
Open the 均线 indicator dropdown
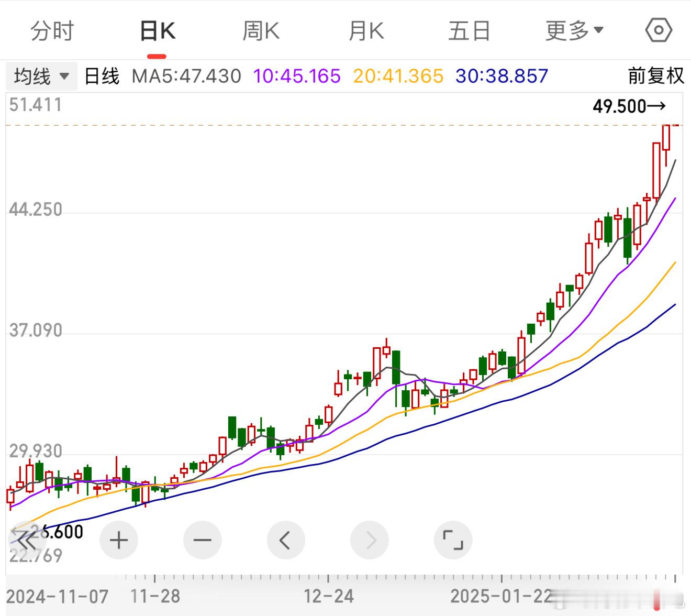pyautogui.click(x=41, y=76)
